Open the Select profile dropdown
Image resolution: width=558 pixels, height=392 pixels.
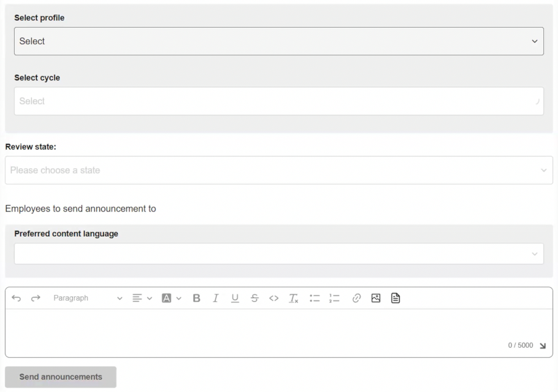coord(278,41)
